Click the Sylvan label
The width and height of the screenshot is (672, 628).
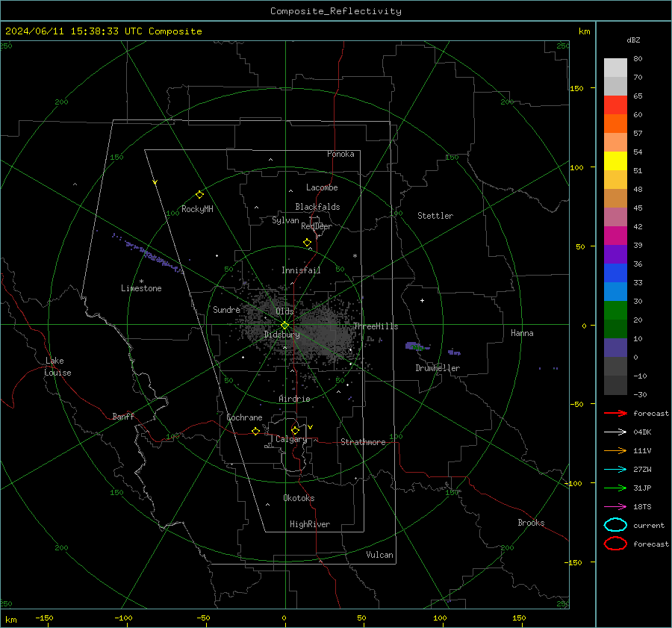tap(285, 220)
